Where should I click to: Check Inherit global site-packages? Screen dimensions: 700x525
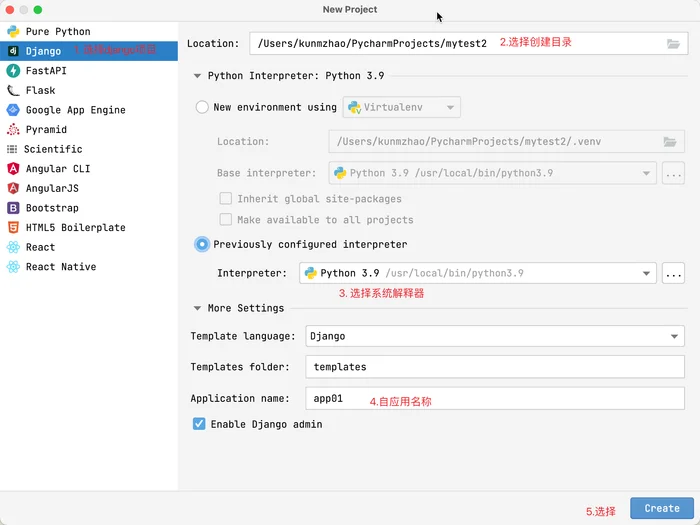225,199
